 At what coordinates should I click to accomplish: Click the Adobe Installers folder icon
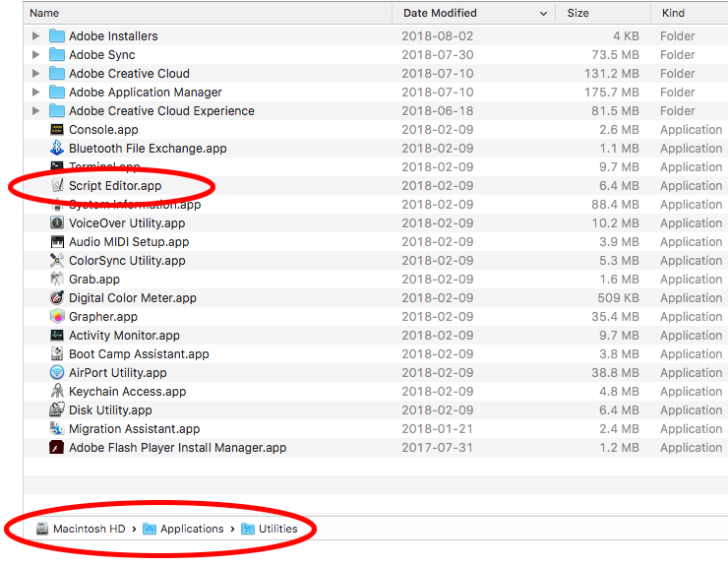(57, 35)
